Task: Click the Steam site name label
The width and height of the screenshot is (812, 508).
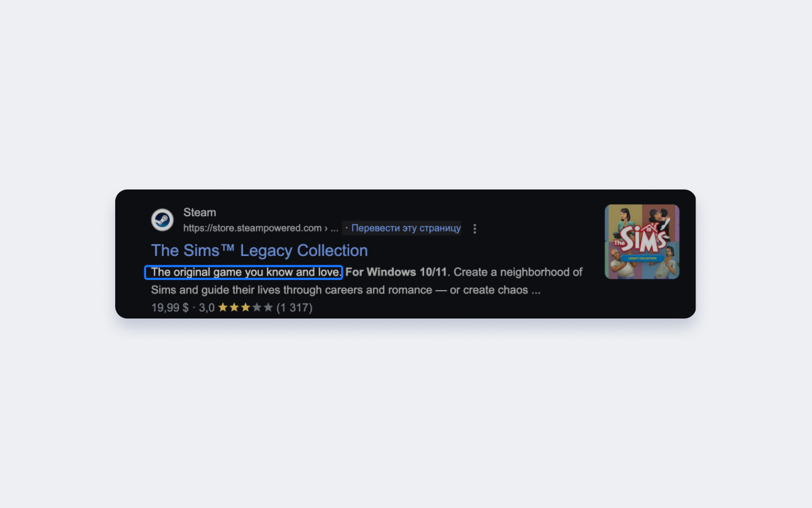Action: pos(199,212)
